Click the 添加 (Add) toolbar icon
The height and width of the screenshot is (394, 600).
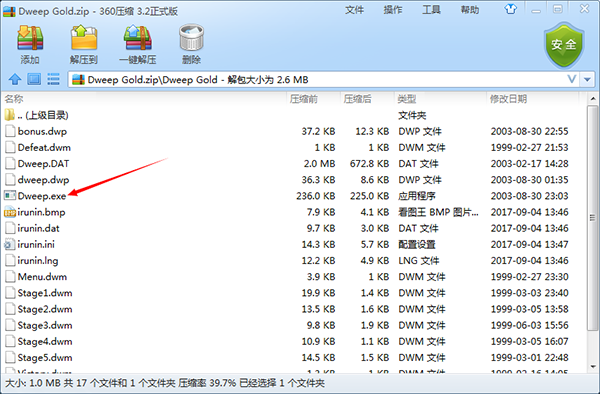click(x=30, y=38)
